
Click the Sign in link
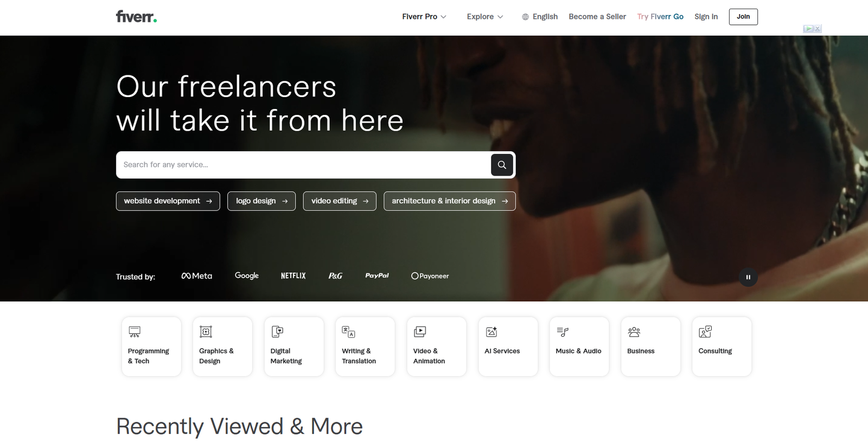coord(706,17)
